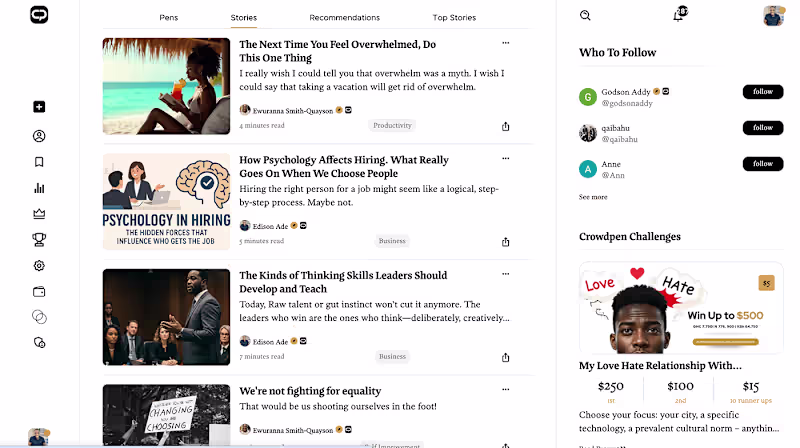Click the bottom sidebar icon below circles

39,343
